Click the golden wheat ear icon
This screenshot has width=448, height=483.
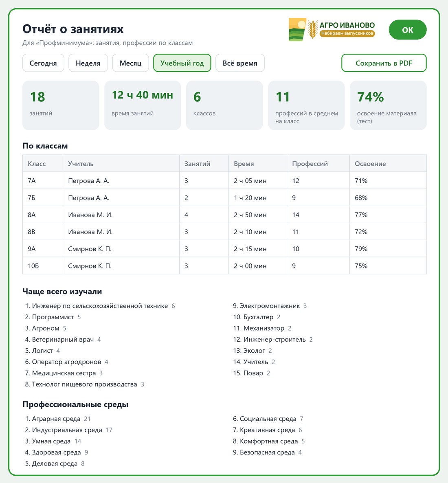click(312, 30)
